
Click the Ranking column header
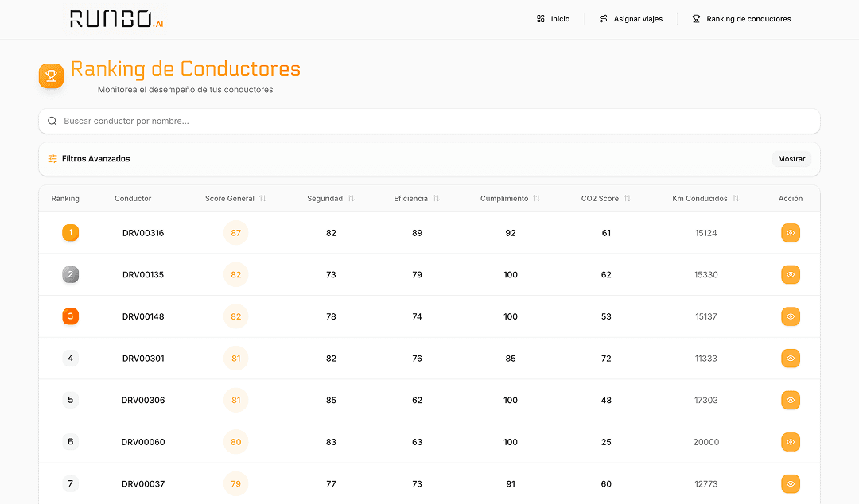click(65, 198)
